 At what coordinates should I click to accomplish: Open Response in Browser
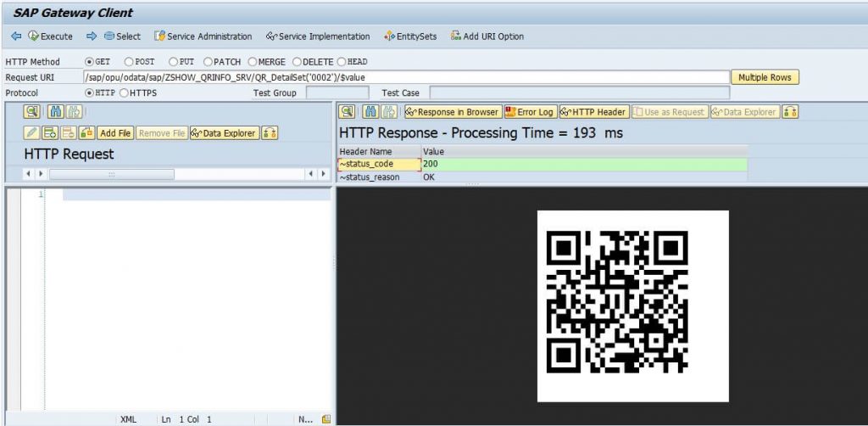pos(453,112)
